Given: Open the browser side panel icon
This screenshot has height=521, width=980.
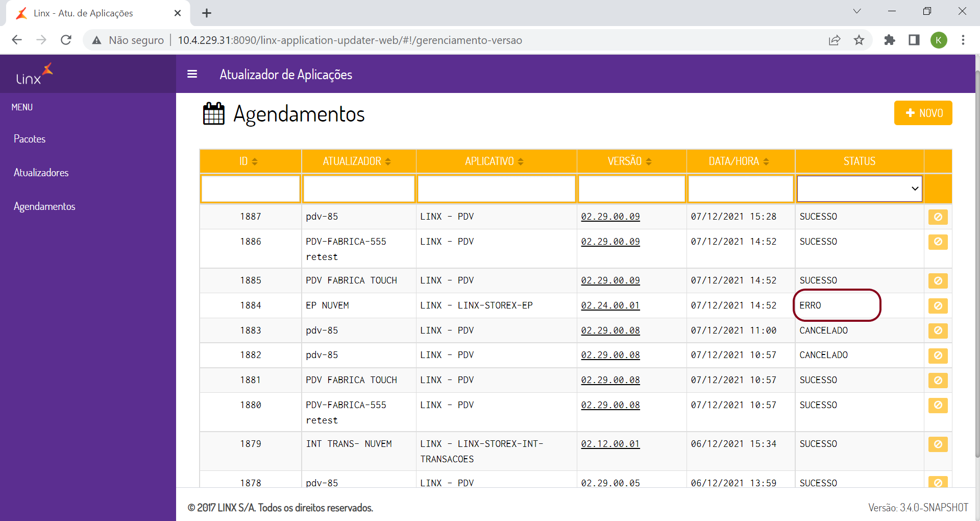Looking at the screenshot, I should pyautogui.click(x=914, y=40).
